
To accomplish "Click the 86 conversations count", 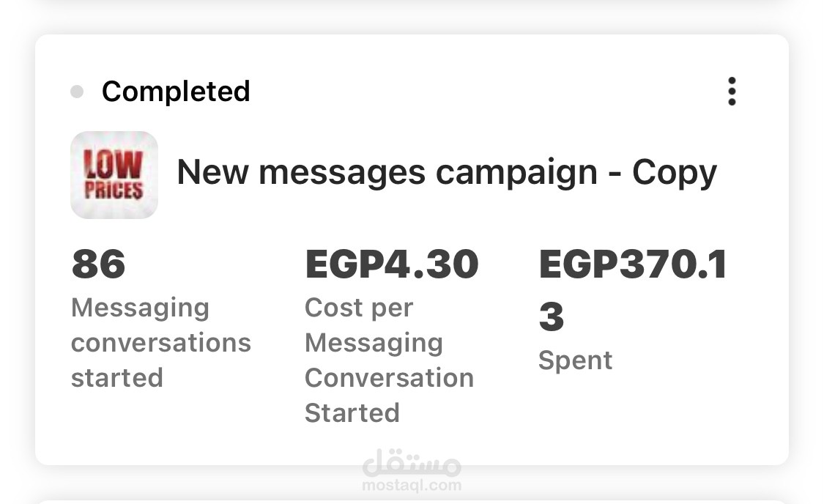I will tap(98, 264).
